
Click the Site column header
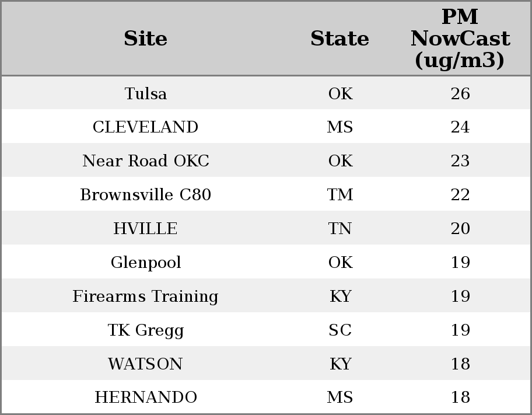pos(146,39)
